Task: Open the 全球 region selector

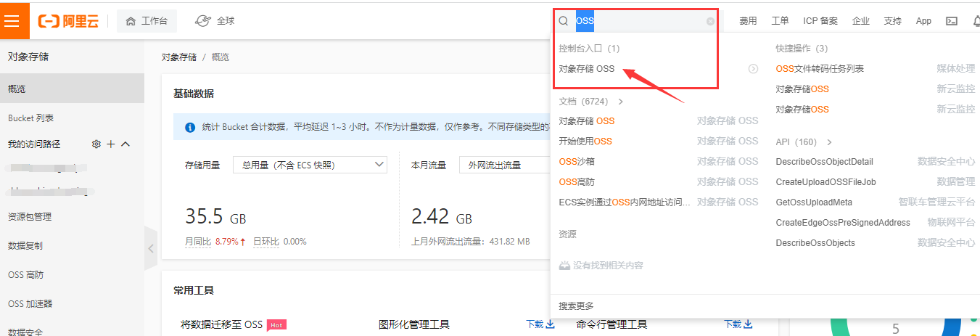Action: pyautogui.click(x=215, y=21)
